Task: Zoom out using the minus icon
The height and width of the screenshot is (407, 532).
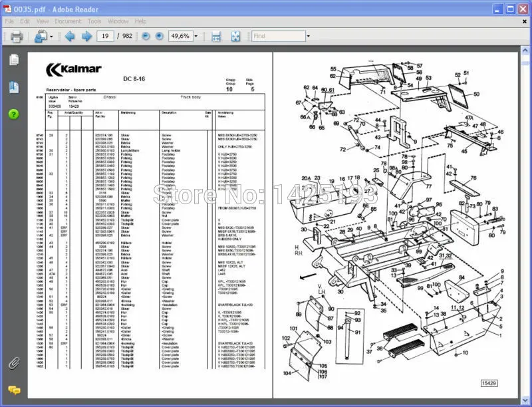Action: coord(145,36)
